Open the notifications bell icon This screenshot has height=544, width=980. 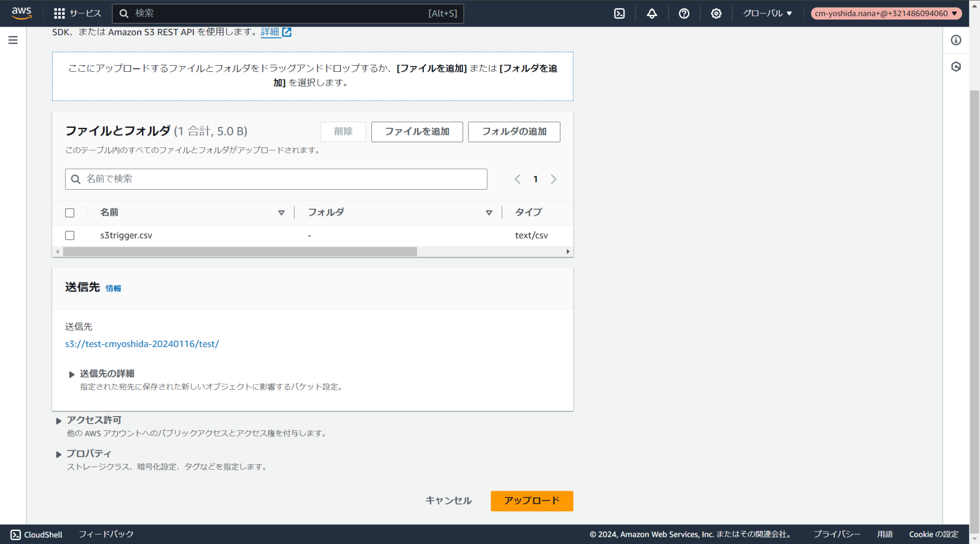point(652,13)
